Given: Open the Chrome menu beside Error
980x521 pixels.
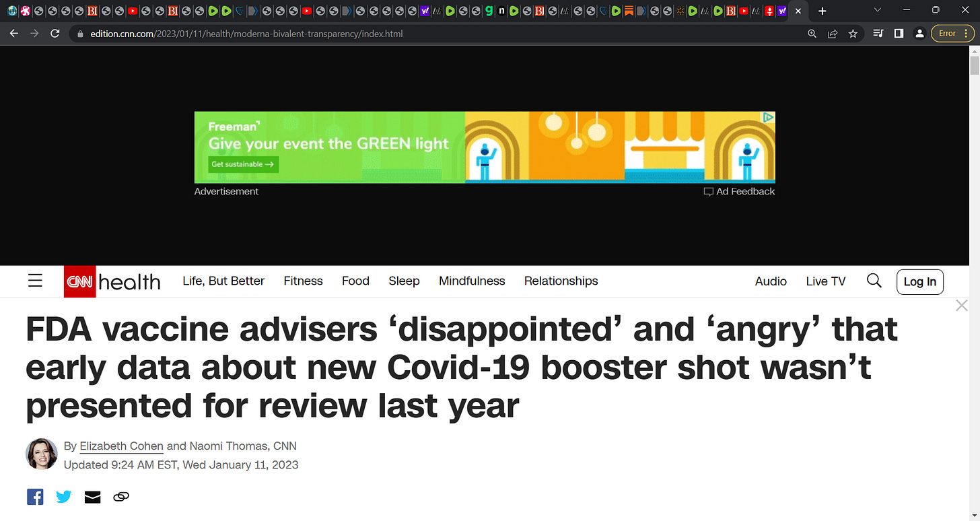Looking at the screenshot, I should tap(967, 33).
